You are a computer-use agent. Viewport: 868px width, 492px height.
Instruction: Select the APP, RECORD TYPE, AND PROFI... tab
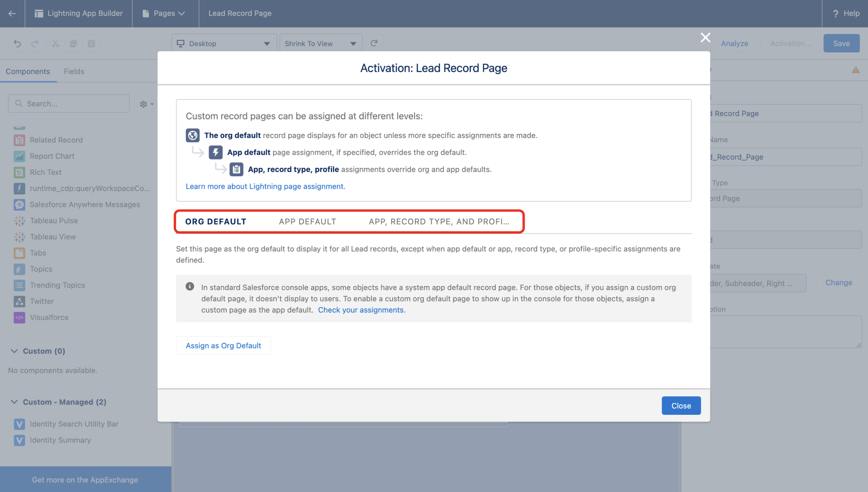point(439,221)
